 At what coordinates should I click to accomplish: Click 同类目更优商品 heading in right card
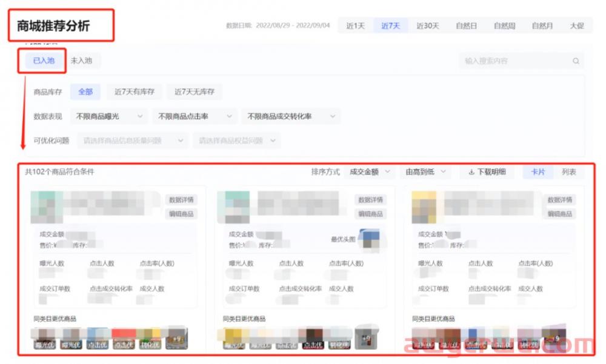point(433,319)
